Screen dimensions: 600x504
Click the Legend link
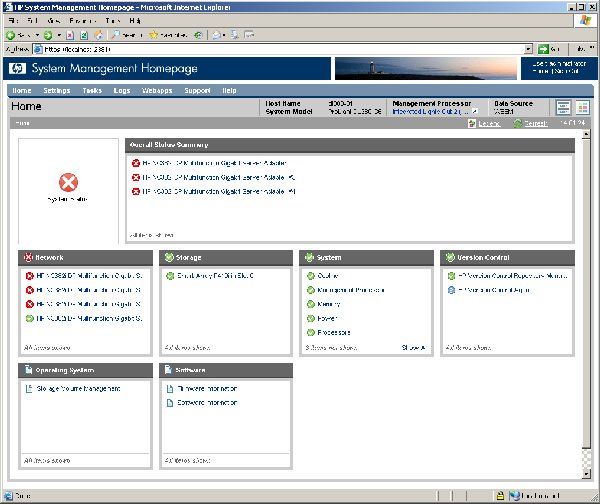pos(489,123)
